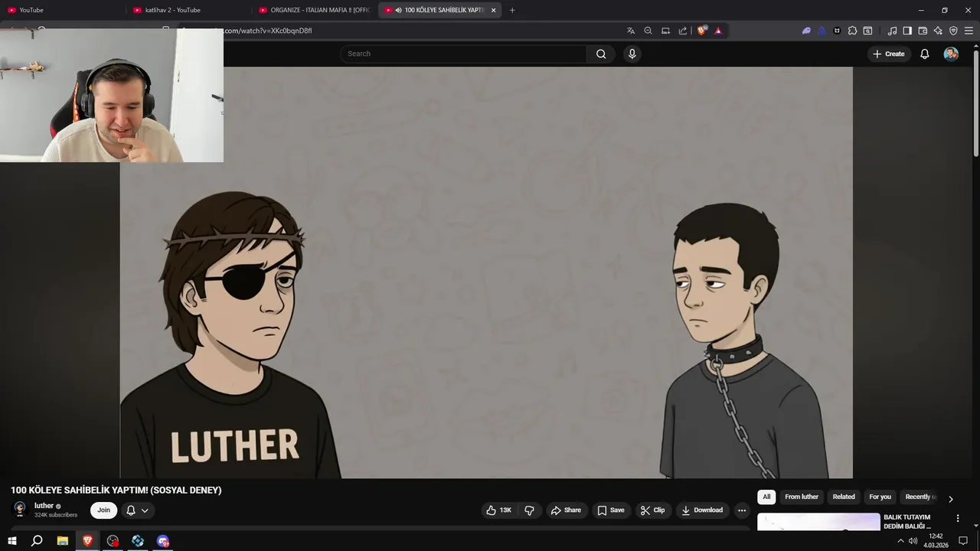Viewport: 980px width, 551px height.
Task: Open BALIK TUTAYIM DEDİM suggested video thumbnail
Action: click(818, 521)
